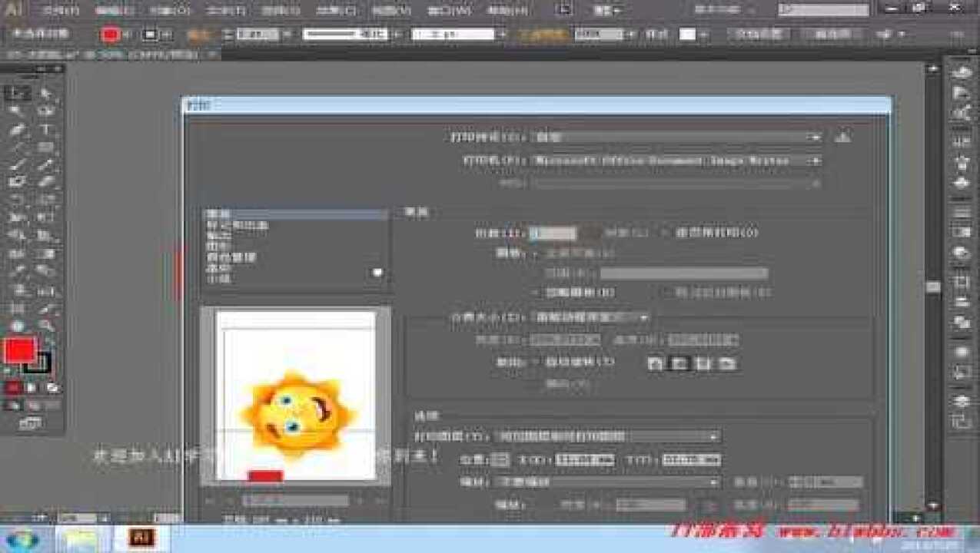Click the printer setup icon beside Print Preset
980x553 pixels.
click(842, 137)
